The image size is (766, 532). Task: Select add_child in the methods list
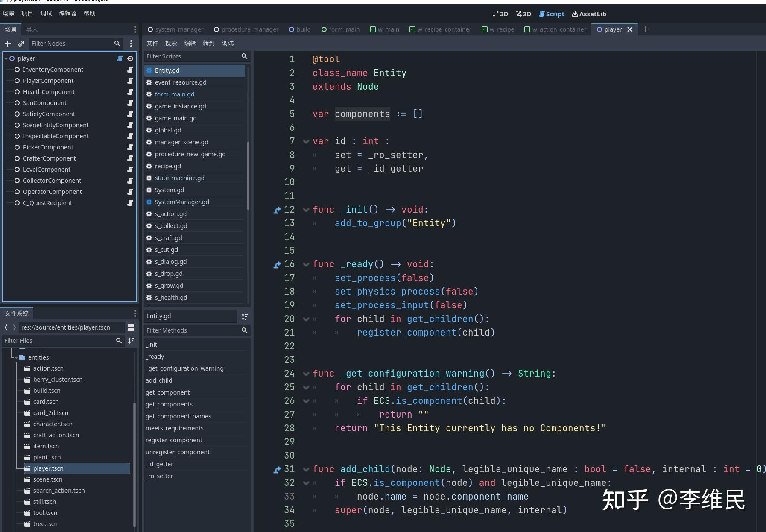point(159,380)
